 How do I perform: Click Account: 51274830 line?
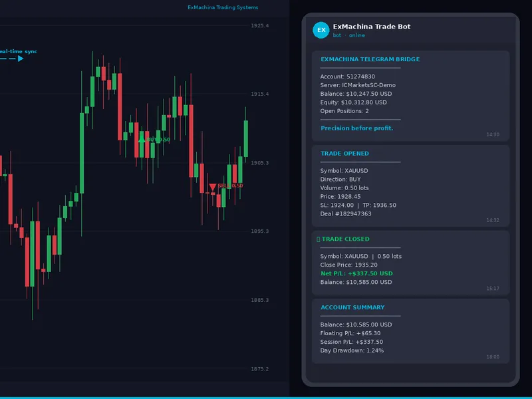[347, 76]
